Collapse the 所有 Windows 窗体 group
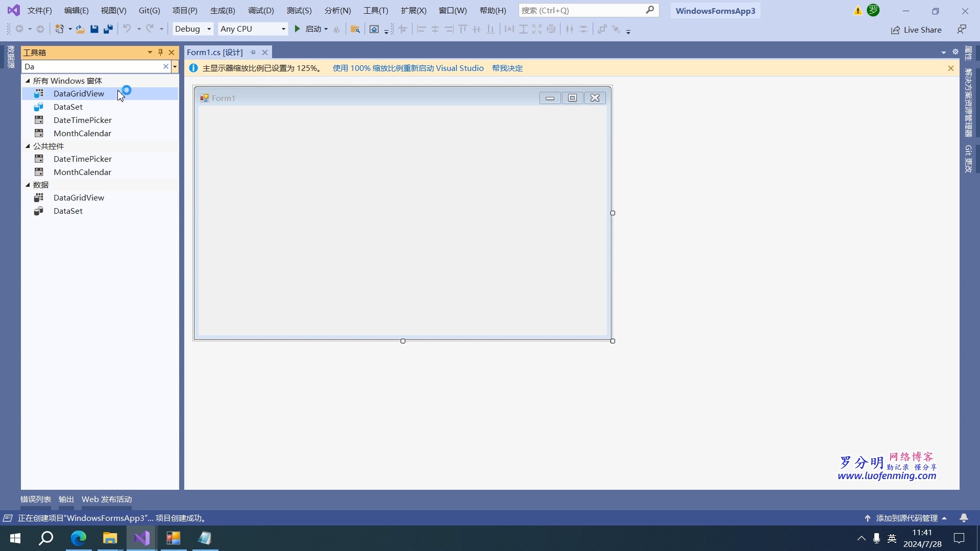The height and width of the screenshot is (551, 980). (28, 81)
